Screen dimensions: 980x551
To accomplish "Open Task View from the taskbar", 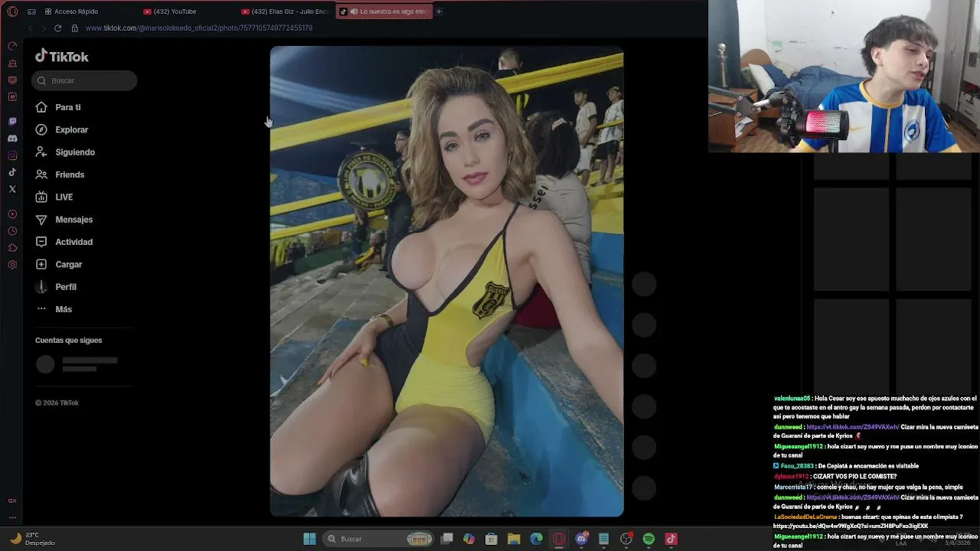I will tap(447, 539).
